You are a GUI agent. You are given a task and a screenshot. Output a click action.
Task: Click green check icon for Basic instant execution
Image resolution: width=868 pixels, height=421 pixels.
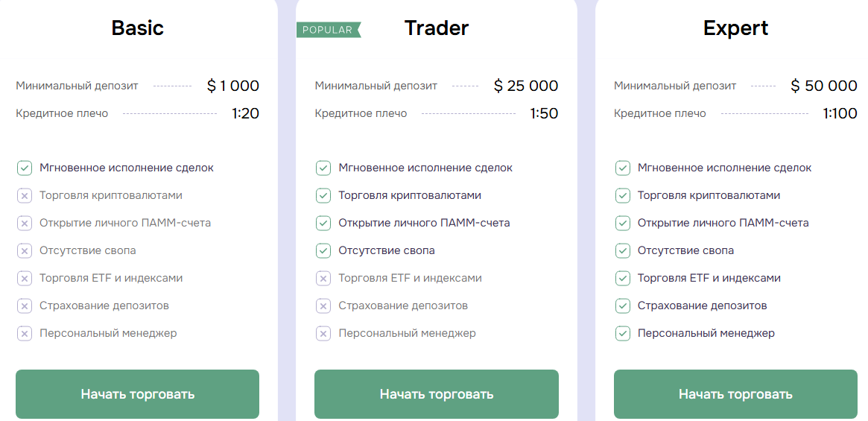pos(25,168)
